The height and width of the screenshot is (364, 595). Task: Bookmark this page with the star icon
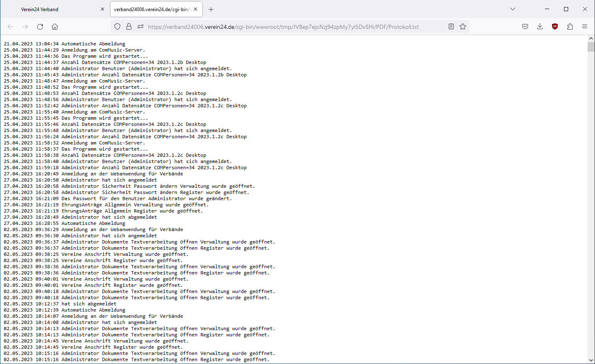pos(463,27)
